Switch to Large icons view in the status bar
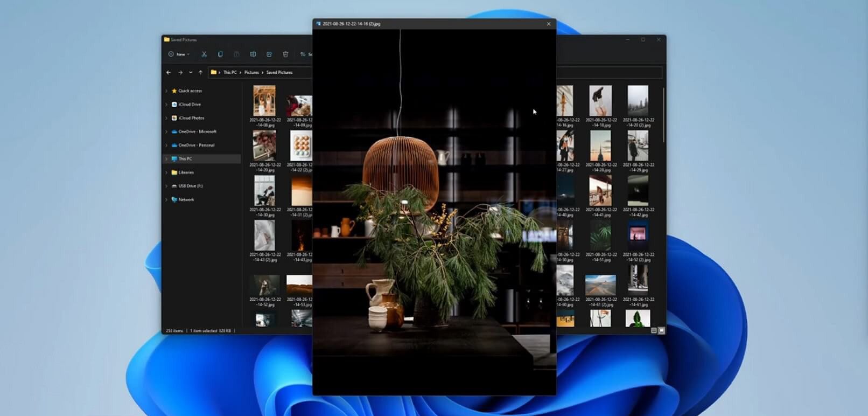 (x=662, y=330)
